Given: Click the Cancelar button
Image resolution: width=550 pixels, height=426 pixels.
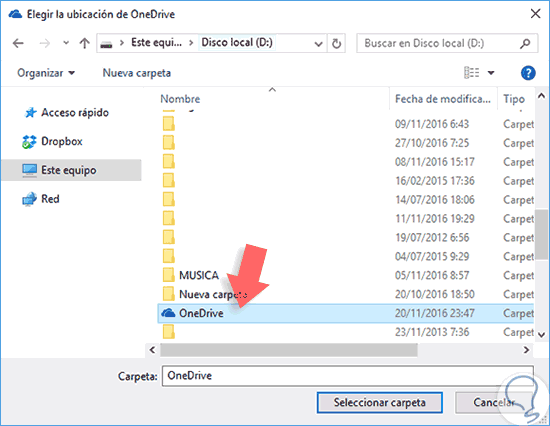Looking at the screenshot, I should (x=494, y=402).
